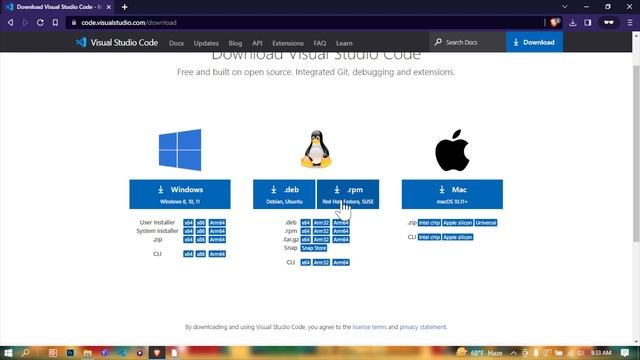Download Windows User Installer Arm64
The image size is (640, 360).
click(x=217, y=222)
